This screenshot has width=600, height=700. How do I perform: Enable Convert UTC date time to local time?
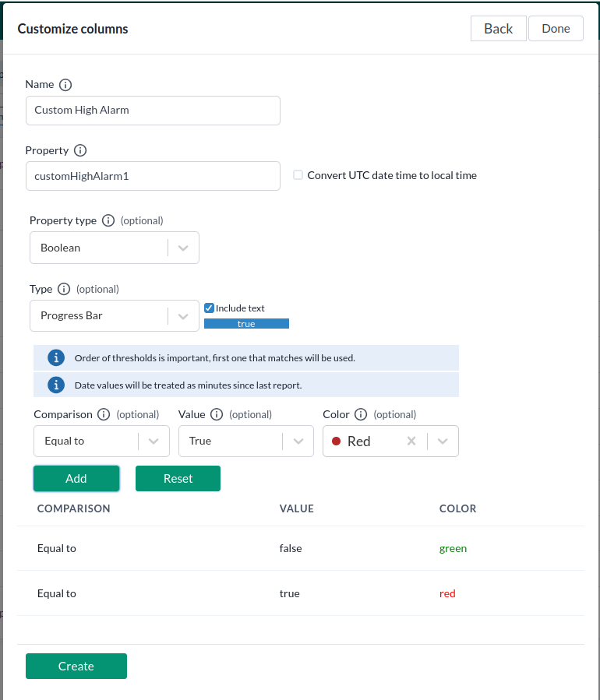point(298,175)
